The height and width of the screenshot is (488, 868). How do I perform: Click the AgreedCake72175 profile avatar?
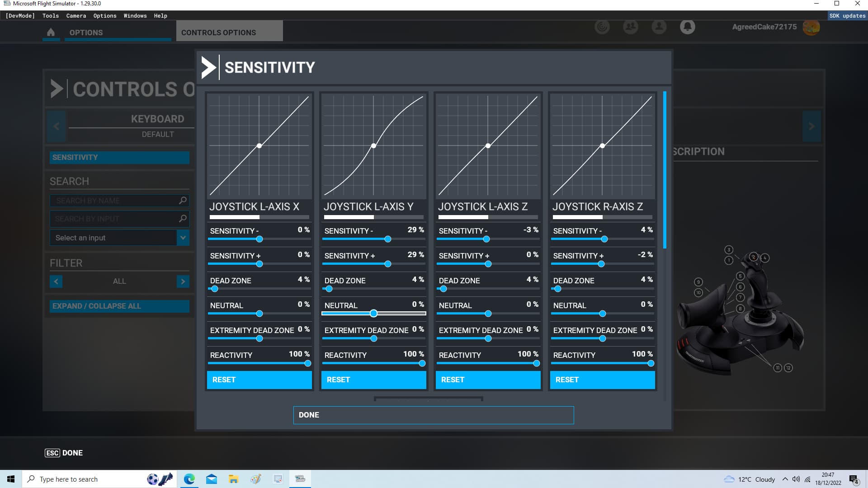point(811,27)
